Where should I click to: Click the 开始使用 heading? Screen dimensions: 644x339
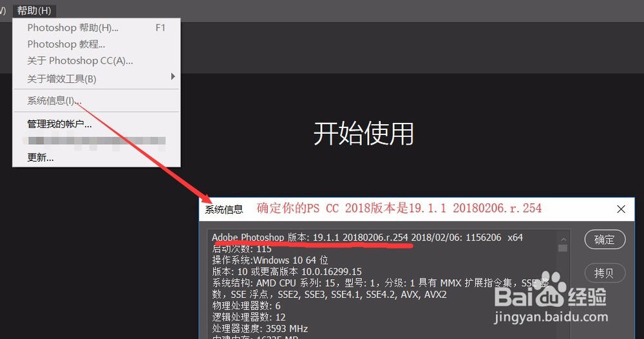(363, 133)
